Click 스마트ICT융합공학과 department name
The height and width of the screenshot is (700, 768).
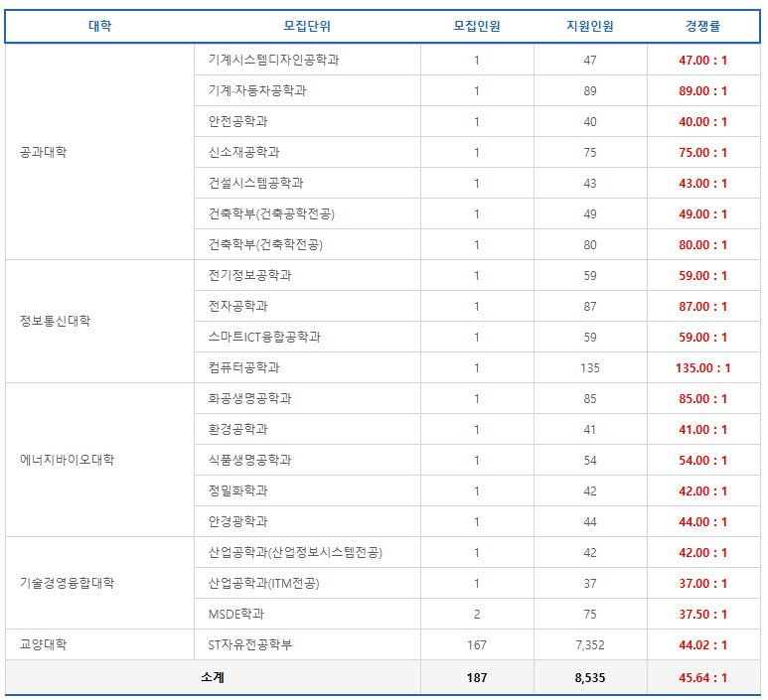[264, 337]
